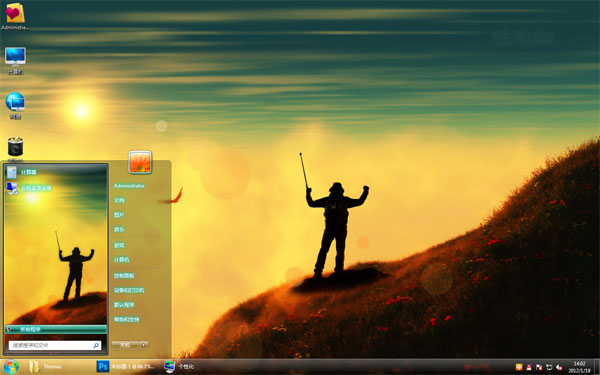This screenshot has width=600, height=375.
Task: Click the flower user account picture
Action: click(140, 162)
